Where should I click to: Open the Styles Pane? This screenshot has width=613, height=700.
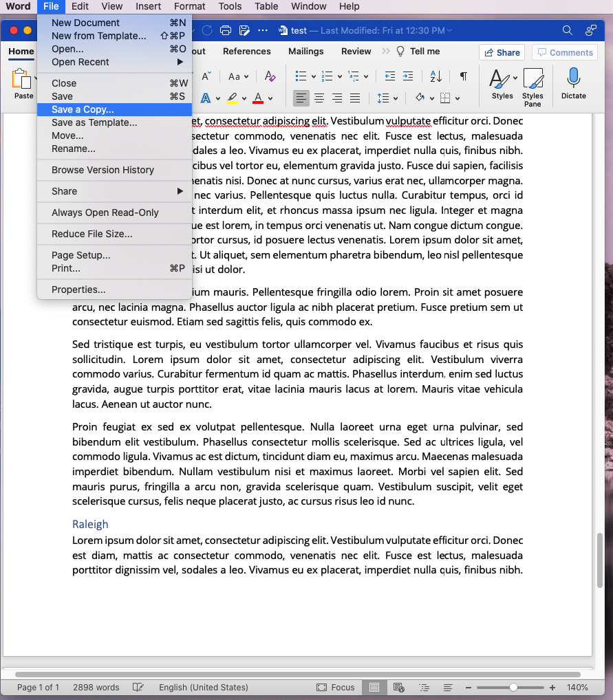[x=533, y=87]
